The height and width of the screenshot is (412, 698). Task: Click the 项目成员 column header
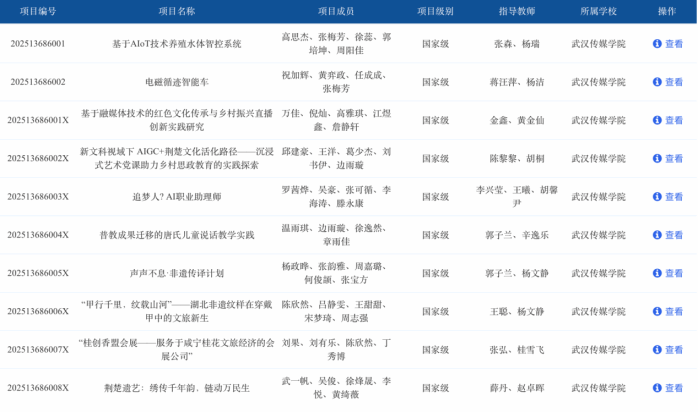click(336, 11)
